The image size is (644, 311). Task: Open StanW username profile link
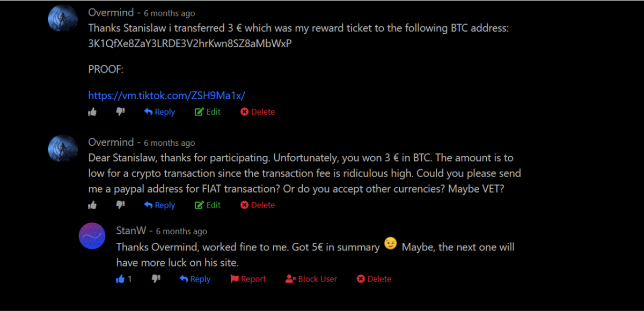coord(131,231)
